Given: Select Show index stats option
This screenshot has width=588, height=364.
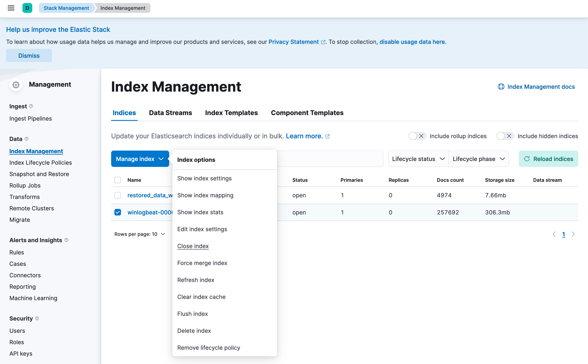Looking at the screenshot, I should (225, 212).
